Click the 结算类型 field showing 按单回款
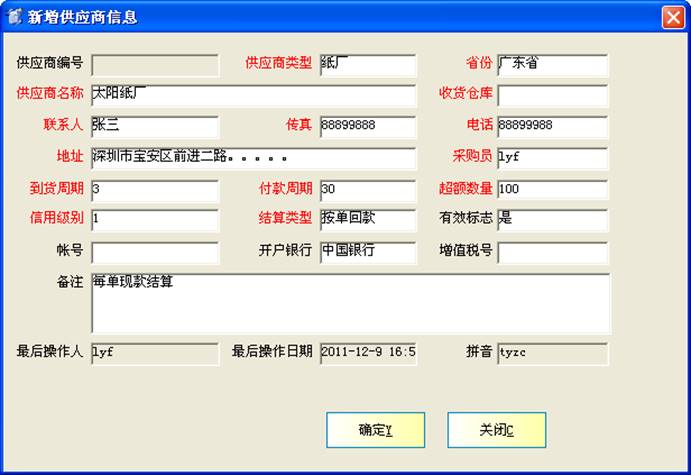Viewport: 691px width, 475px height. pyautogui.click(x=368, y=220)
